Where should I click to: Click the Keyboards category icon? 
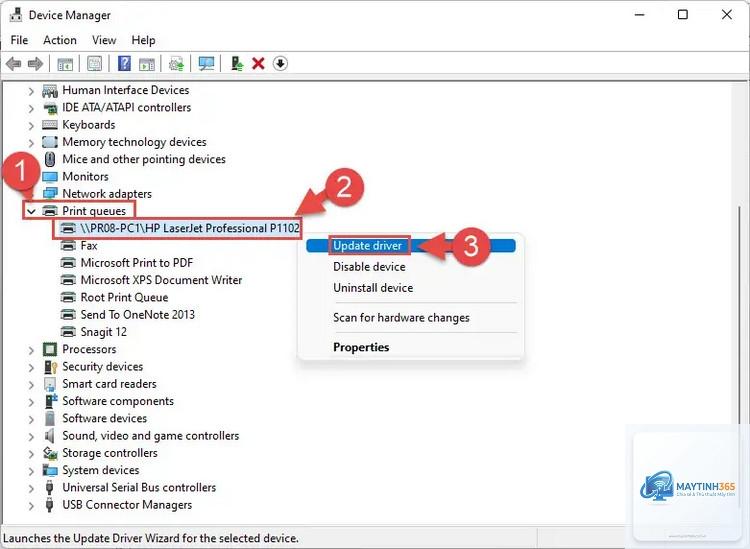50,125
